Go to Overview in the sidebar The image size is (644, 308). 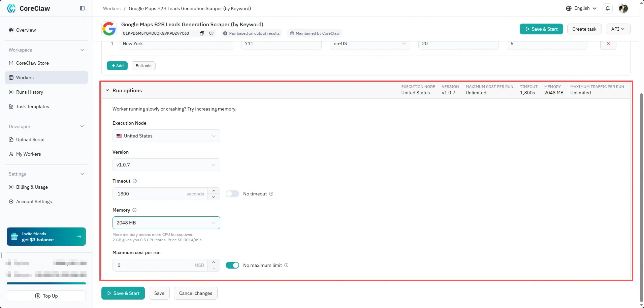(46, 30)
